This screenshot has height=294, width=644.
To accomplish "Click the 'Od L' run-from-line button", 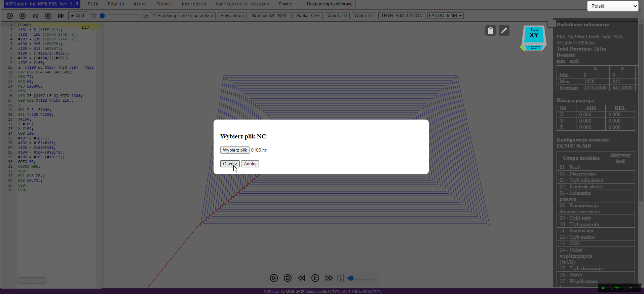I will click(78, 16).
